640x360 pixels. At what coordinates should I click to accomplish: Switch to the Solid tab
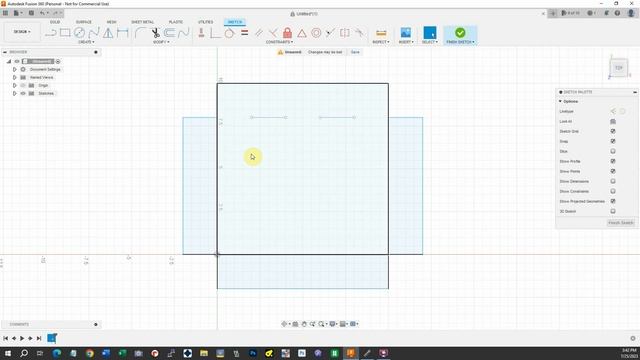(55, 22)
